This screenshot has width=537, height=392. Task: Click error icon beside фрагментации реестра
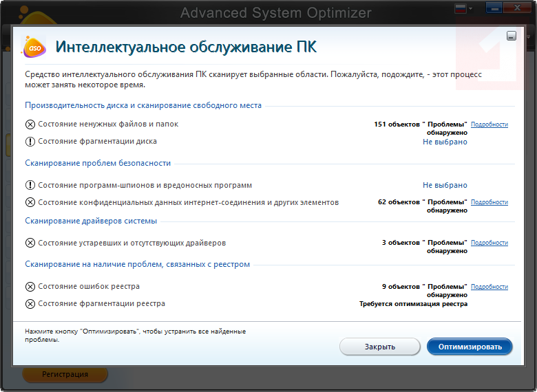click(x=30, y=304)
